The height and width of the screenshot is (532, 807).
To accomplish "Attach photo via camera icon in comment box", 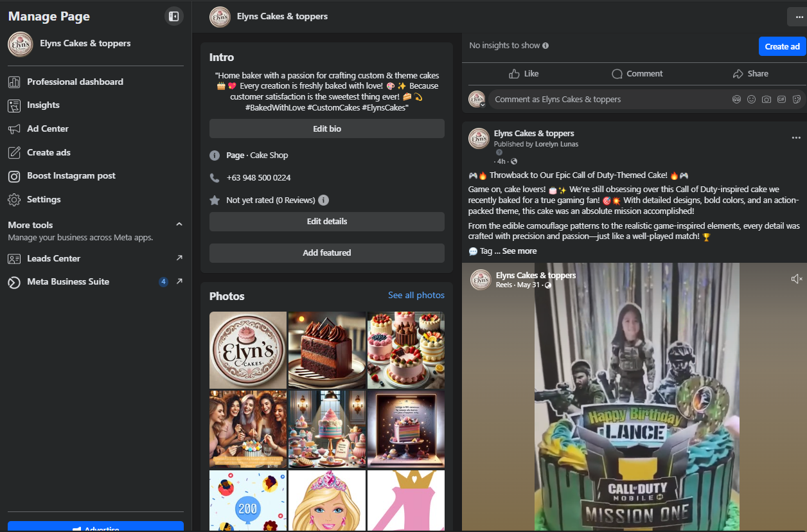I will [767, 100].
